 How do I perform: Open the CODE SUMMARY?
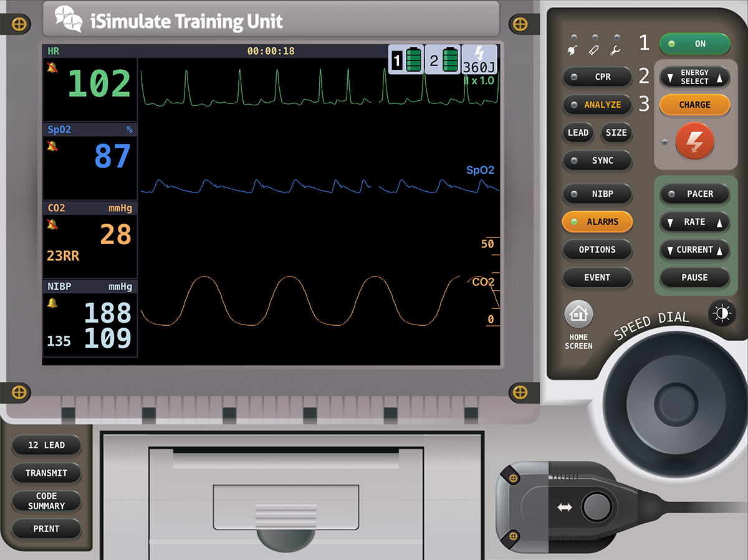point(46,501)
